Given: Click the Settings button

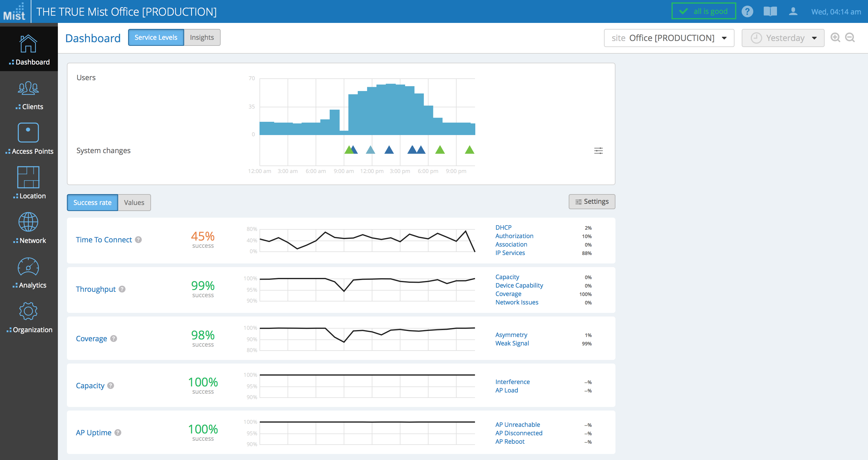Looking at the screenshot, I should click(x=591, y=202).
